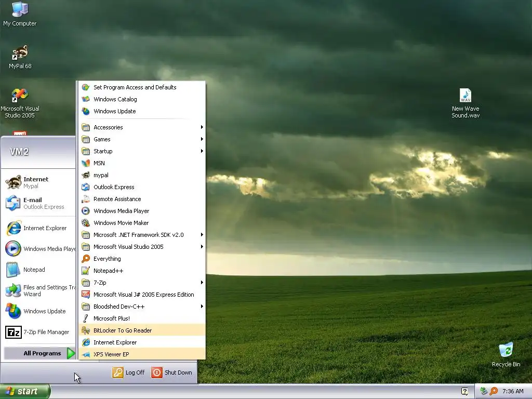Click the Start button
This screenshot has width=532, height=399.
[25, 391]
